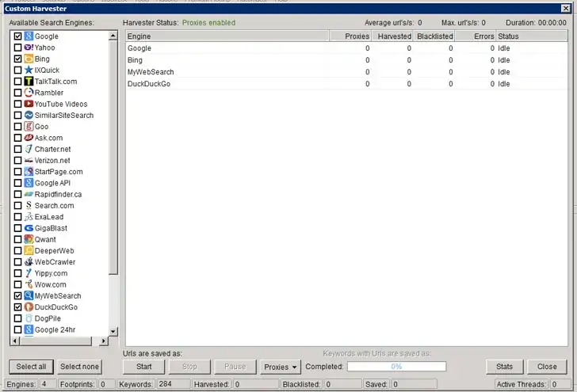
Task: Click Proxies enabled status text
Action: pyautogui.click(x=208, y=23)
